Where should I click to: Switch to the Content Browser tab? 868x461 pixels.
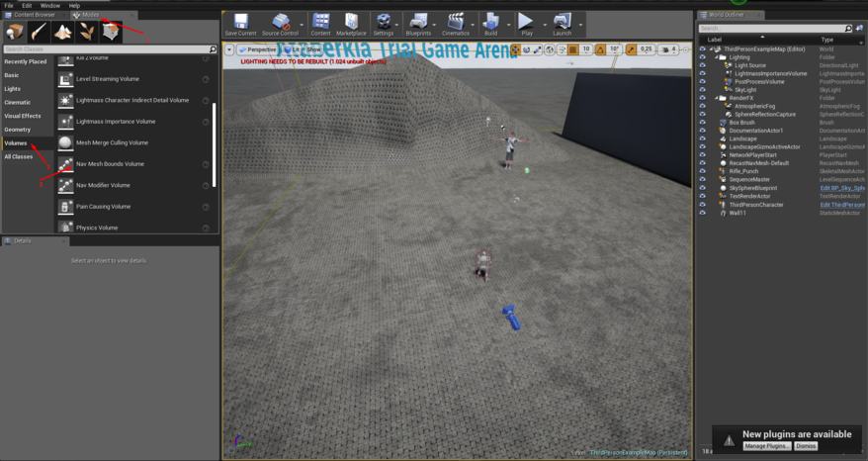[x=34, y=15]
